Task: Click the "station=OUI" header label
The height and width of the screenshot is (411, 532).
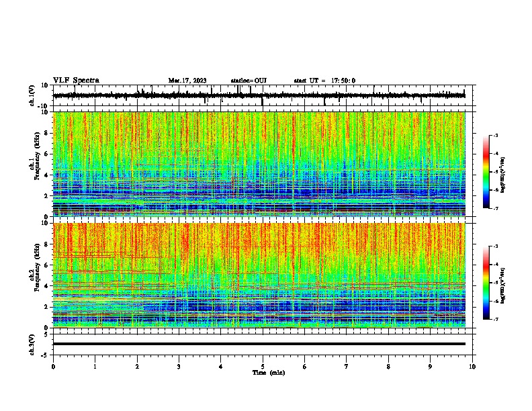Action: pyautogui.click(x=249, y=81)
